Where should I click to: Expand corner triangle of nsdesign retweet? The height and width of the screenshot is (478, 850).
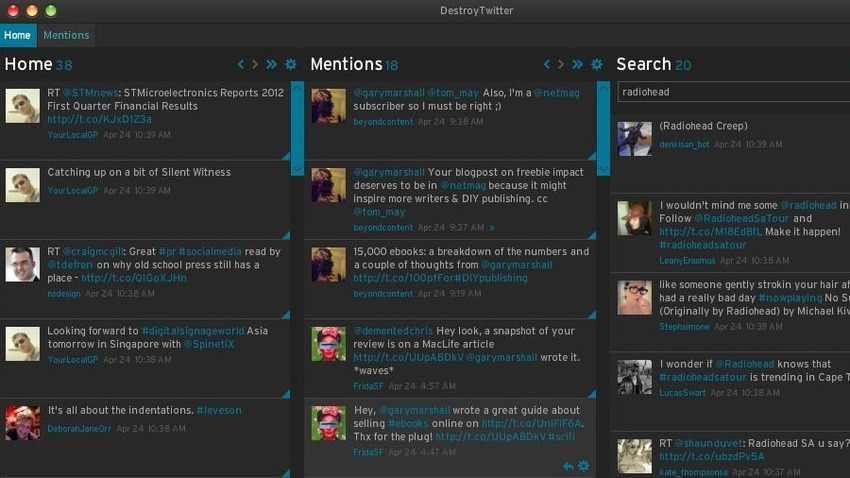pyautogui.click(x=286, y=315)
